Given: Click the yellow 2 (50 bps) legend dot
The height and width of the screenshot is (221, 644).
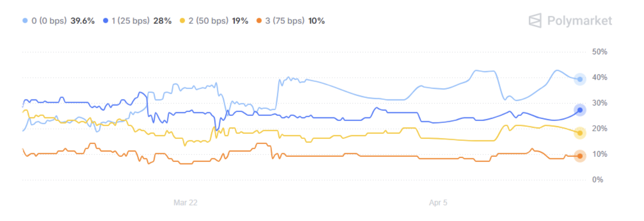Looking at the screenshot, I should (182, 21).
